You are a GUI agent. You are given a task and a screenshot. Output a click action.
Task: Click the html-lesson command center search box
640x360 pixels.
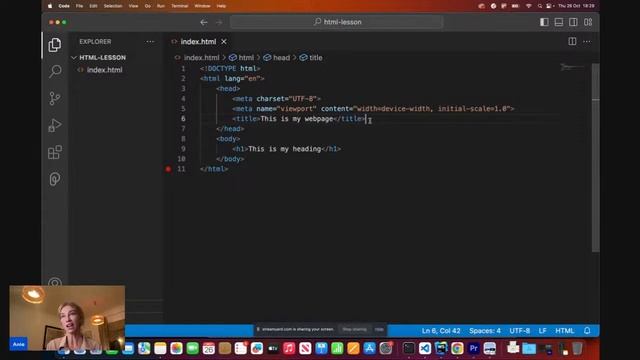click(x=337, y=22)
